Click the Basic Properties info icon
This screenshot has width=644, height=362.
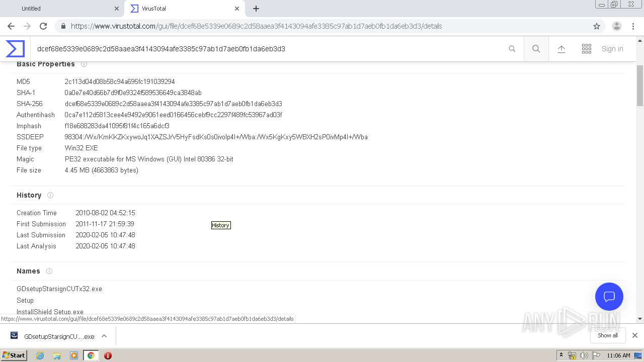(x=84, y=64)
